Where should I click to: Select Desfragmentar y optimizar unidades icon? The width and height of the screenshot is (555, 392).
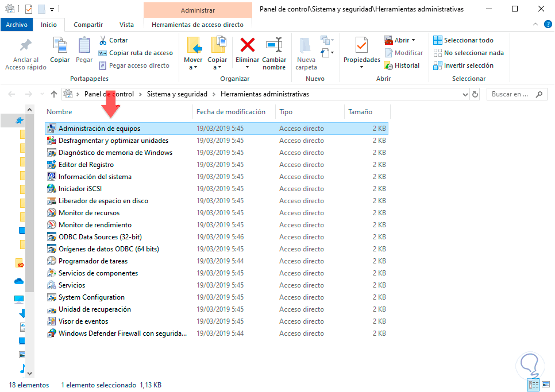tap(52, 141)
